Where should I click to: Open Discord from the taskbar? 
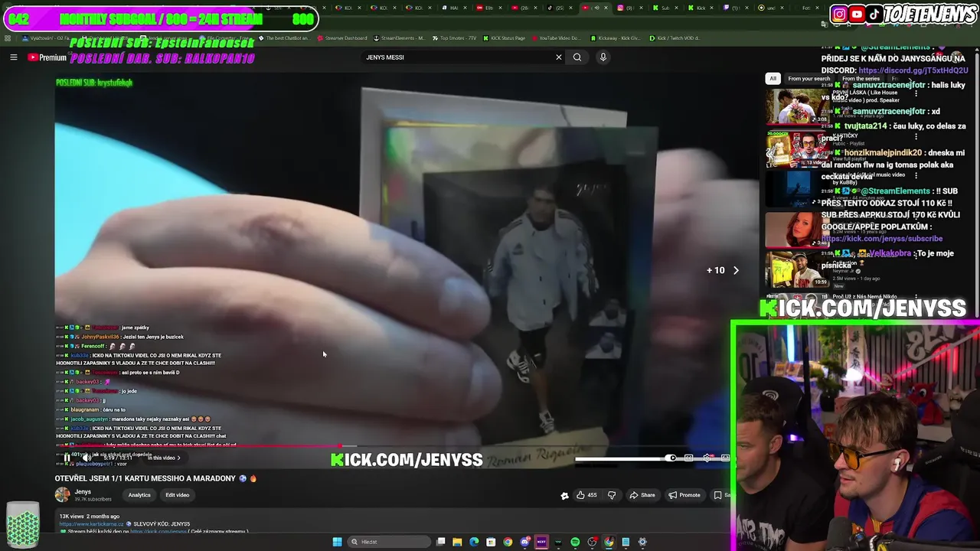tap(524, 542)
